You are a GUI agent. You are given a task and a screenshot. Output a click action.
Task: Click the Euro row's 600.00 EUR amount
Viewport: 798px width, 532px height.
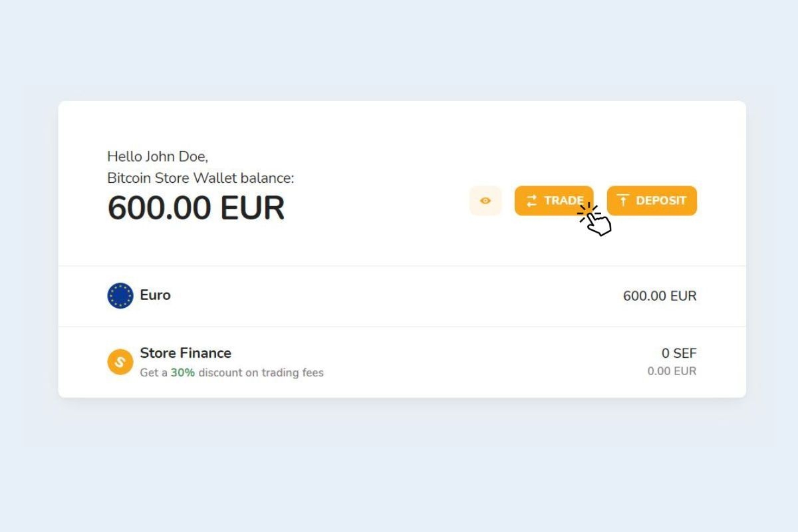point(659,296)
